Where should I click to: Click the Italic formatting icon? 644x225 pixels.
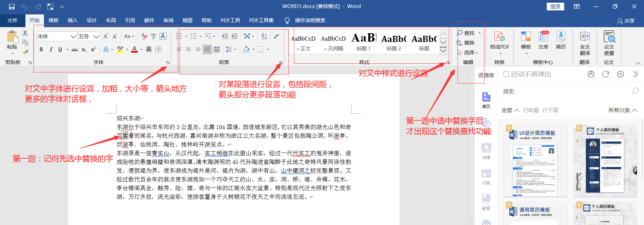coord(51,49)
